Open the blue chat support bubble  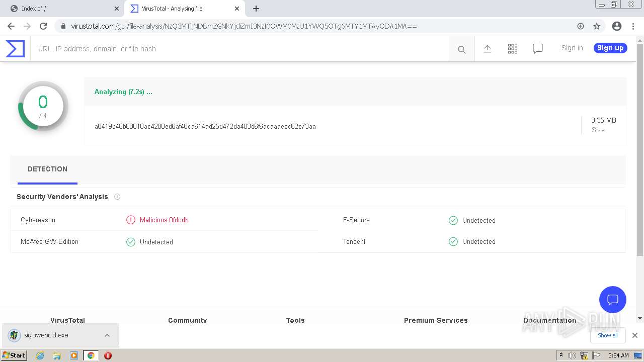(612, 300)
